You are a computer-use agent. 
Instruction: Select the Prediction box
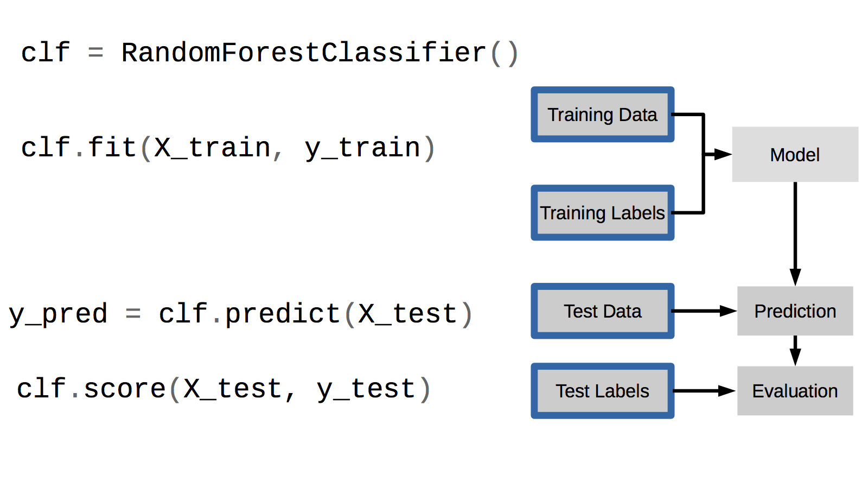click(x=795, y=311)
